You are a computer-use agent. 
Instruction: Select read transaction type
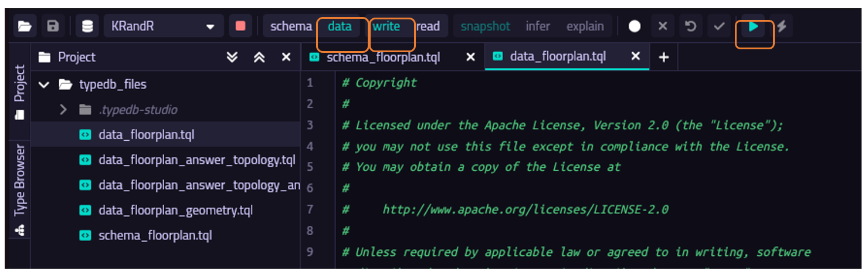[428, 26]
